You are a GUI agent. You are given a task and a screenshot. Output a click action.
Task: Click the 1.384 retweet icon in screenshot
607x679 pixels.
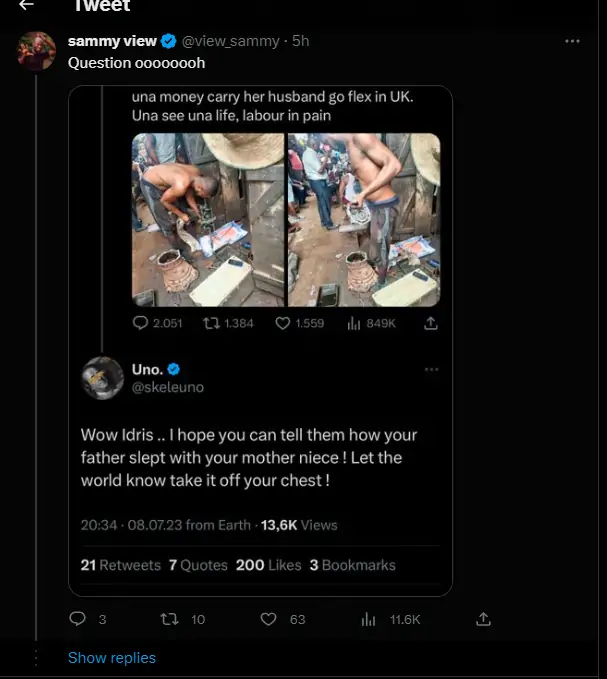211,323
